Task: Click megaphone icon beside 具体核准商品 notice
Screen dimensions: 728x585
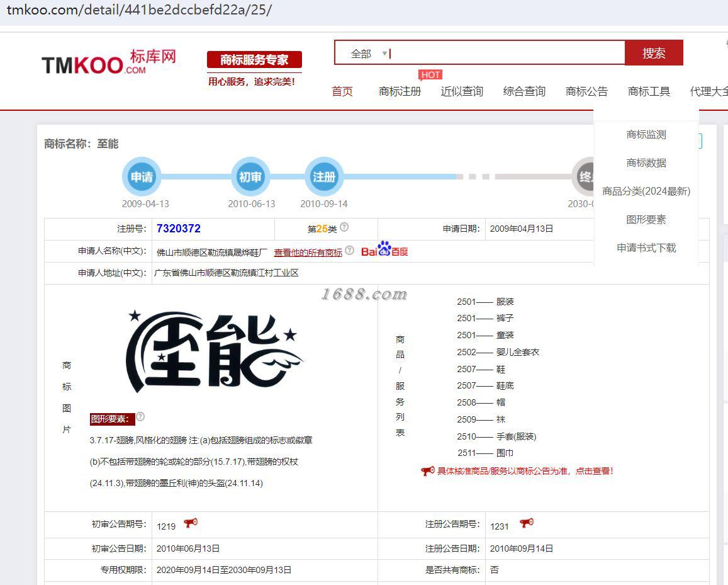Action: [427, 471]
